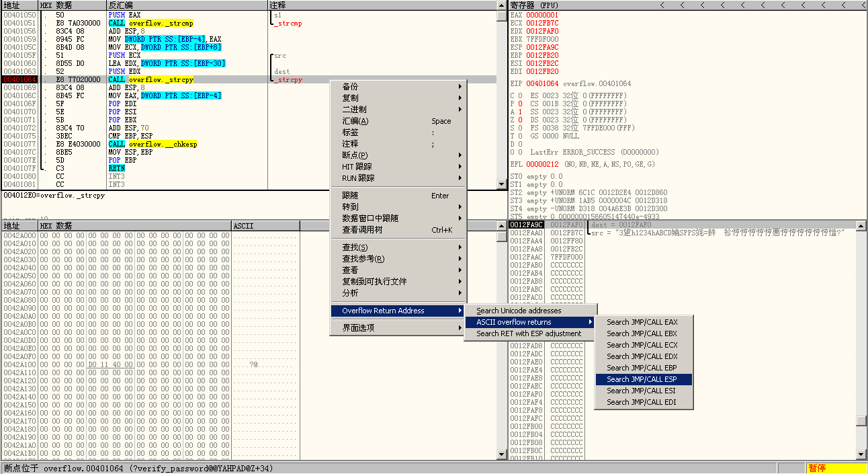This screenshot has width=868, height=474.
Task: Click the 反汇编 column header
Action: point(187,5)
